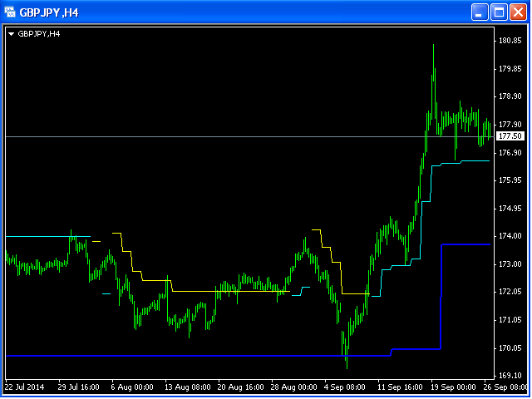Click the 29 Jul 16:00 time label
The image size is (532, 399).
point(78,387)
